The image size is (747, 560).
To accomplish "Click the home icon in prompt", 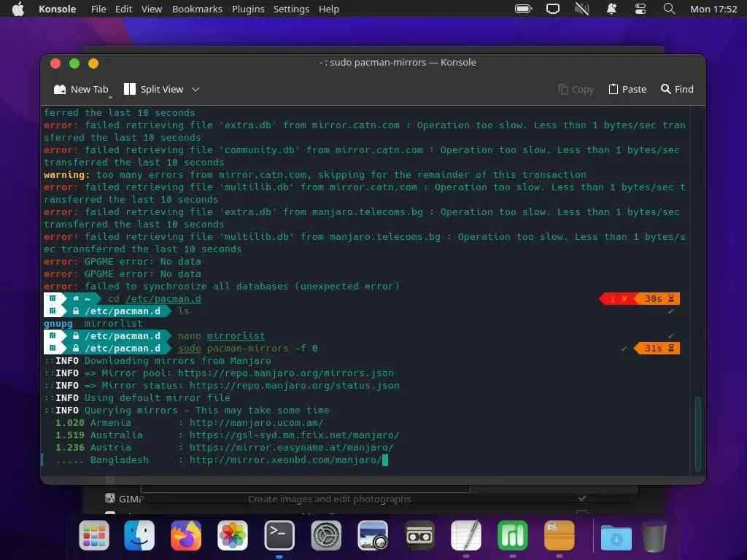I will (76, 298).
